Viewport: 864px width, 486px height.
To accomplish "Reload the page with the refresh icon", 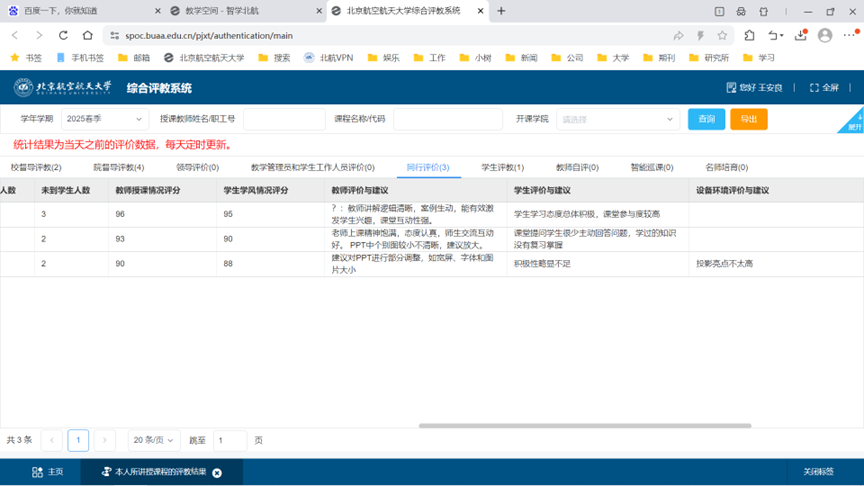I will click(63, 35).
